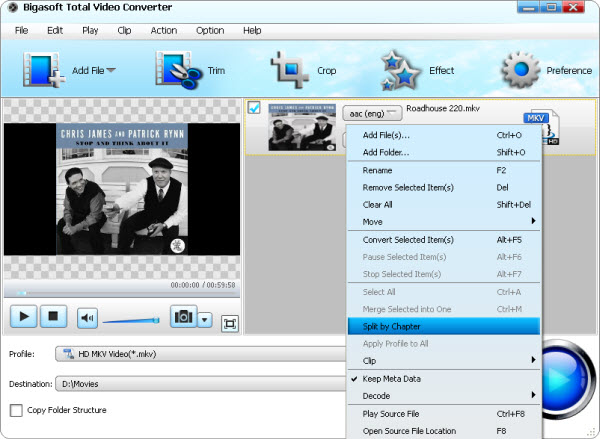Click the Add File film icon
Image resolution: width=600 pixels, height=439 pixels.
[43, 70]
